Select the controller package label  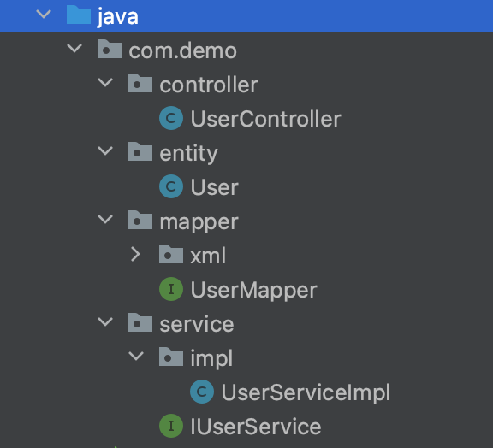(209, 85)
